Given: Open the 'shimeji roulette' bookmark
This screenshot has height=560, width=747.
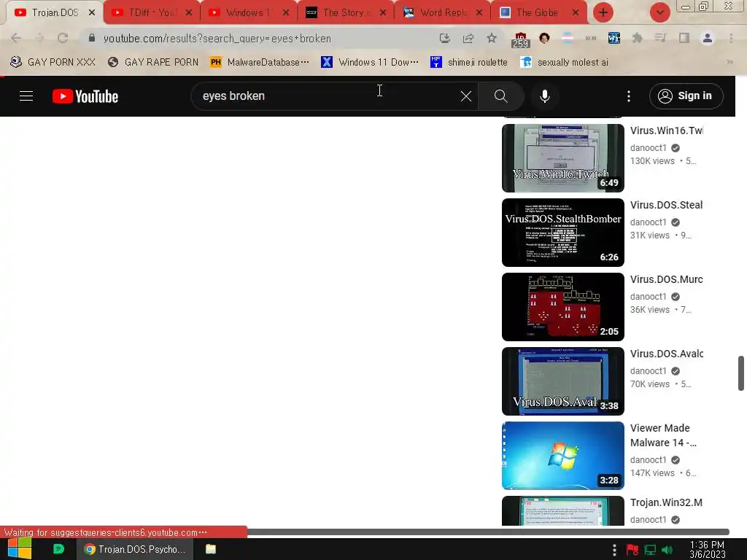Looking at the screenshot, I should tap(469, 62).
